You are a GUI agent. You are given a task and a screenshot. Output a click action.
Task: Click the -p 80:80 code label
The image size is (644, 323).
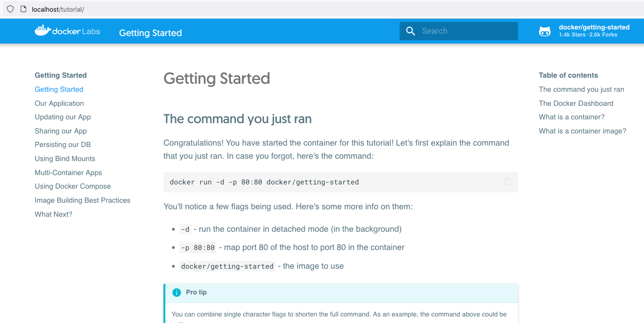[x=198, y=248]
